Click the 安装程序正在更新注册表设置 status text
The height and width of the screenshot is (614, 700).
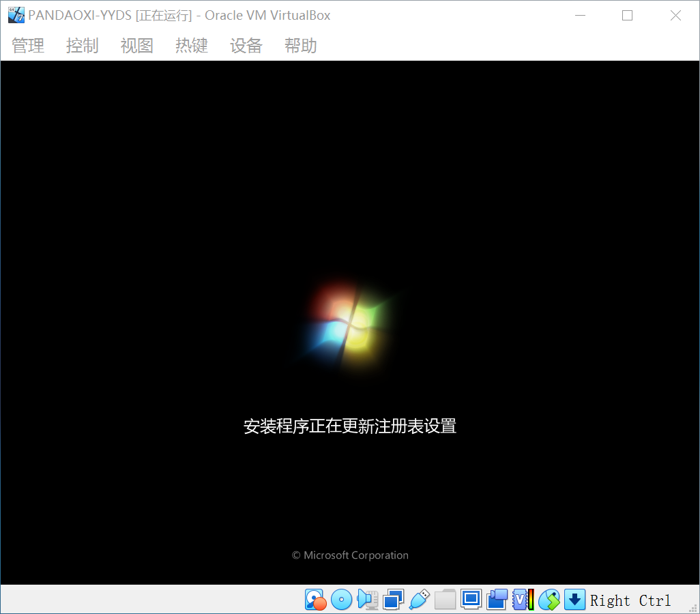(x=349, y=426)
